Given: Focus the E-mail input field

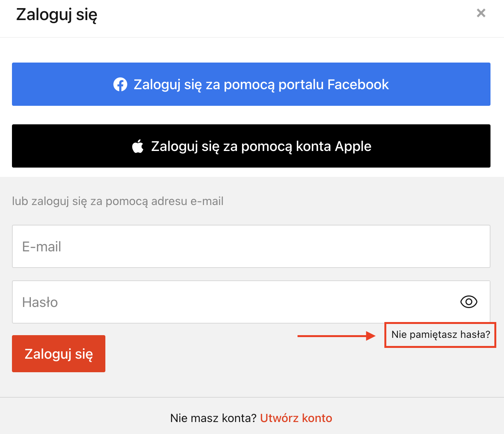Looking at the screenshot, I should [251, 246].
